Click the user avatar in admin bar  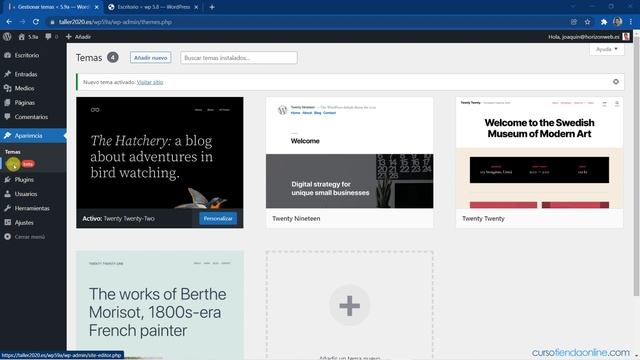tap(626, 37)
